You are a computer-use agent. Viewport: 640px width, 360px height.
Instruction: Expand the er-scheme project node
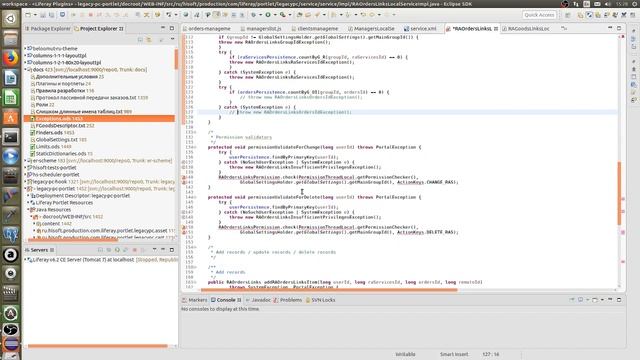[x=25, y=161]
